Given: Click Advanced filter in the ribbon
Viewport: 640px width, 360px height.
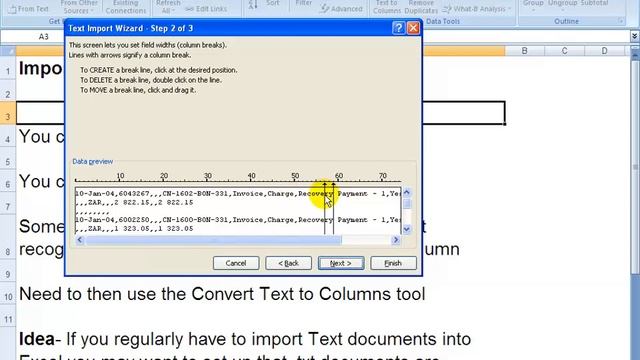Looking at the screenshot, I should [x=342, y=9].
